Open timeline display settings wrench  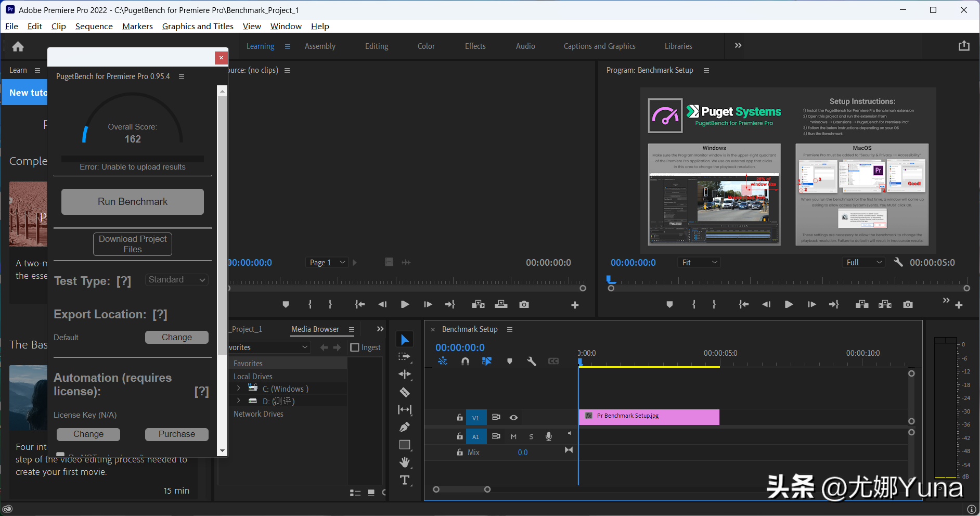[x=532, y=361]
